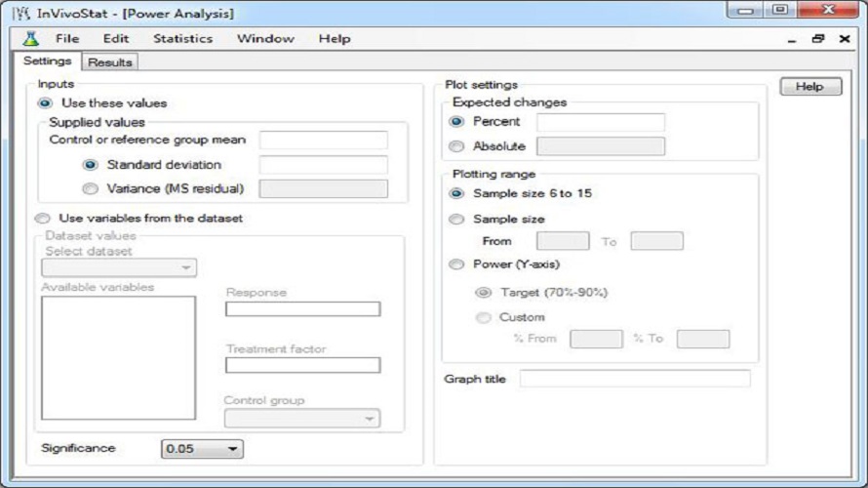Click the Treatment factor variable box
The width and height of the screenshot is (868, 488).
coord(302,365)
